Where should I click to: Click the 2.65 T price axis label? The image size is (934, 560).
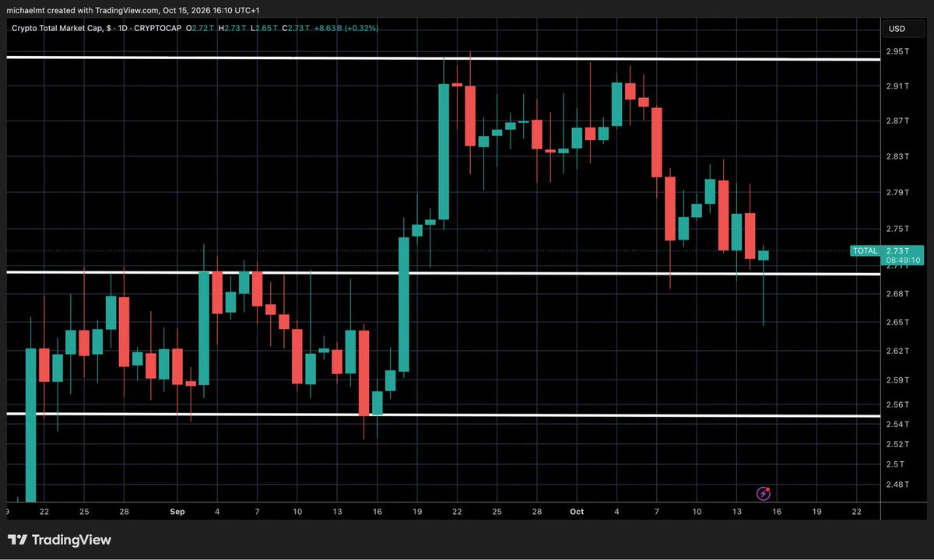click(898, 322)
